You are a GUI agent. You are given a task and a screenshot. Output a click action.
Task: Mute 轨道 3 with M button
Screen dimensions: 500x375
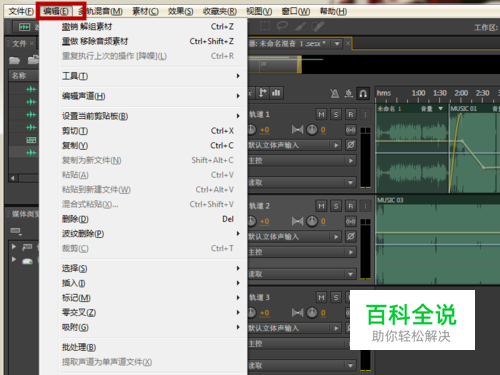321,297
